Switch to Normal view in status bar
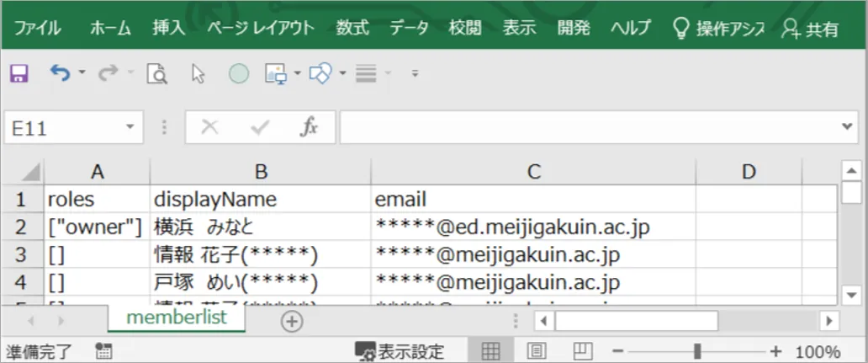Image resolution: width=868 pixels, height=363 pixels. 490,351
